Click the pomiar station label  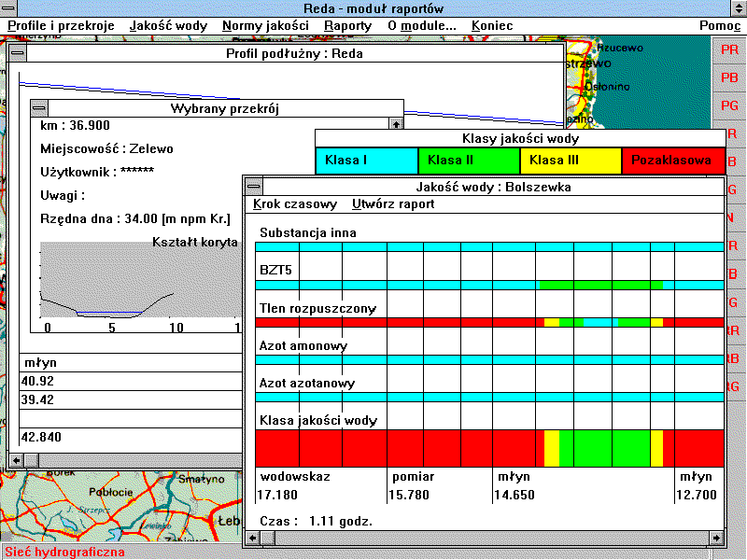(413, 477)
